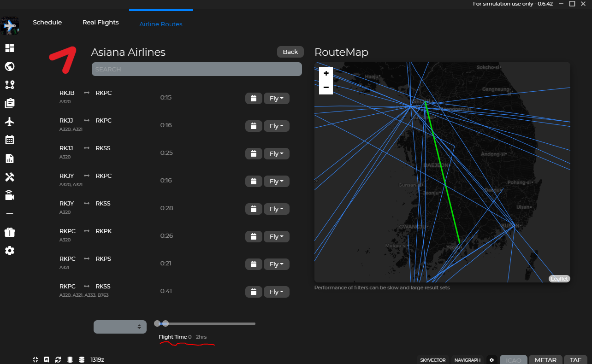
Task: Open calendar for RKJY to RKPC route
Action: click(254, 181)
